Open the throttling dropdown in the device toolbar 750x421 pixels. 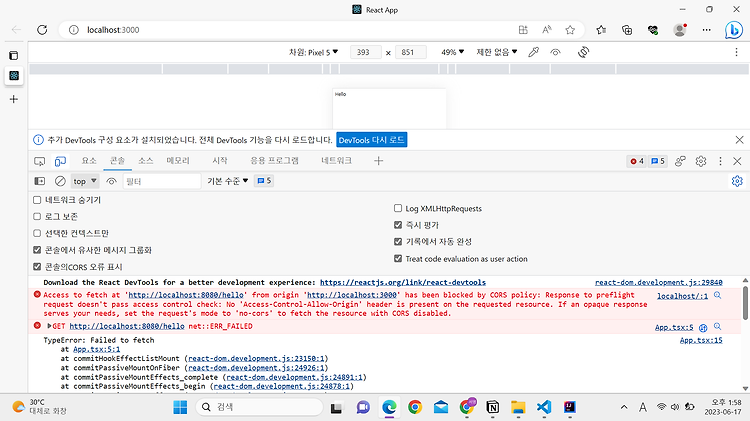pyautogui.click(x=496, y=52)
